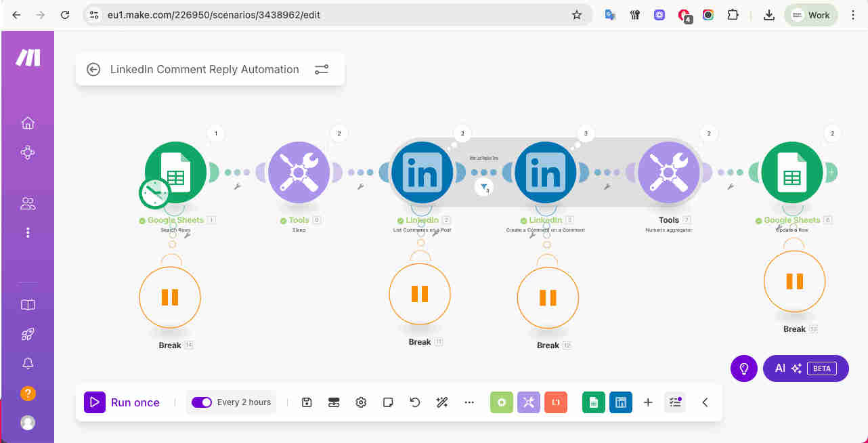Open the Notes icon in the toolbar
Screen dimensions: 868x443
[x=388, y=402]
